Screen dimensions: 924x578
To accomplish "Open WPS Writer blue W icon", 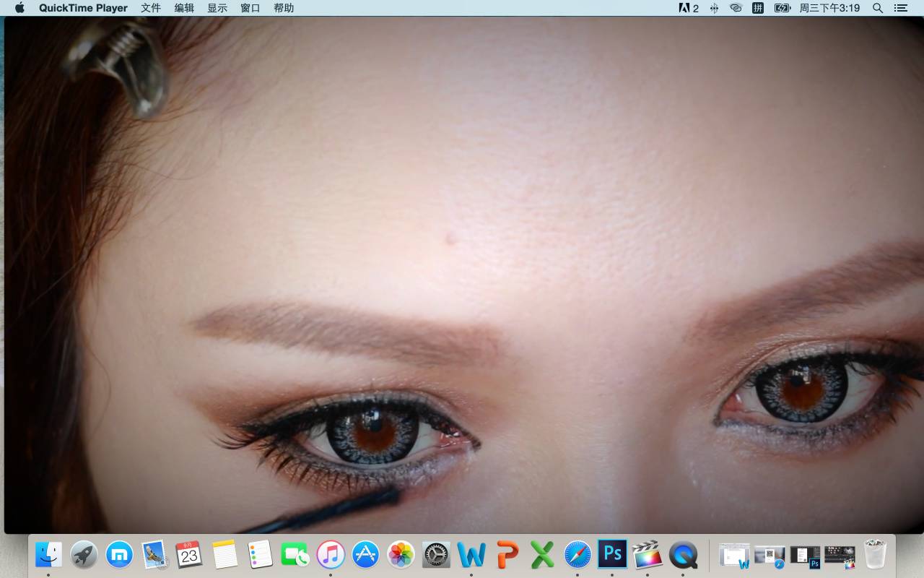I will [x=471, y=555].
